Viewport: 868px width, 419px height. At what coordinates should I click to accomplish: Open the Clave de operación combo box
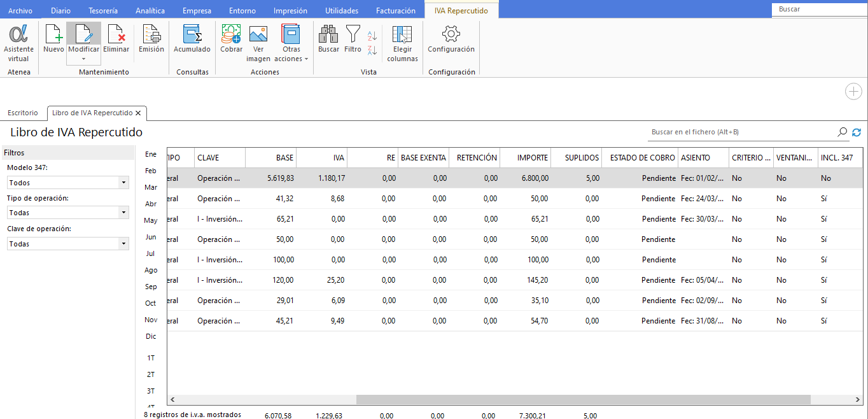coord(68,244)
